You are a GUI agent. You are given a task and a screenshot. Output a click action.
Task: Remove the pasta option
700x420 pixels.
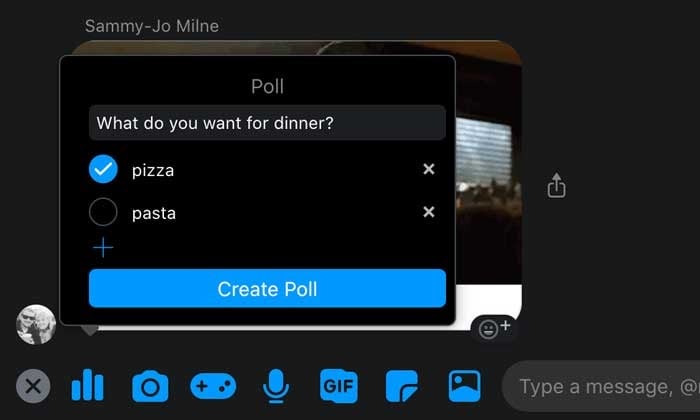pos(429,212)
